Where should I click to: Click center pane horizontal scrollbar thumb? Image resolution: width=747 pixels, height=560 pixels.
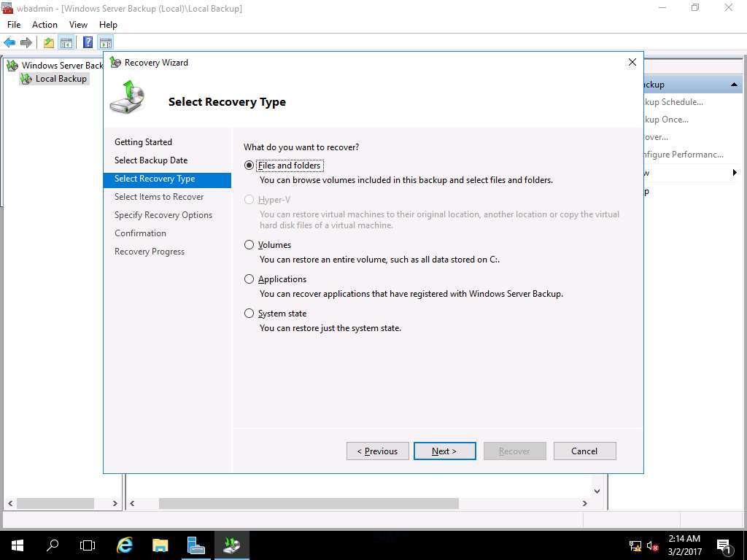pos(309,503)
